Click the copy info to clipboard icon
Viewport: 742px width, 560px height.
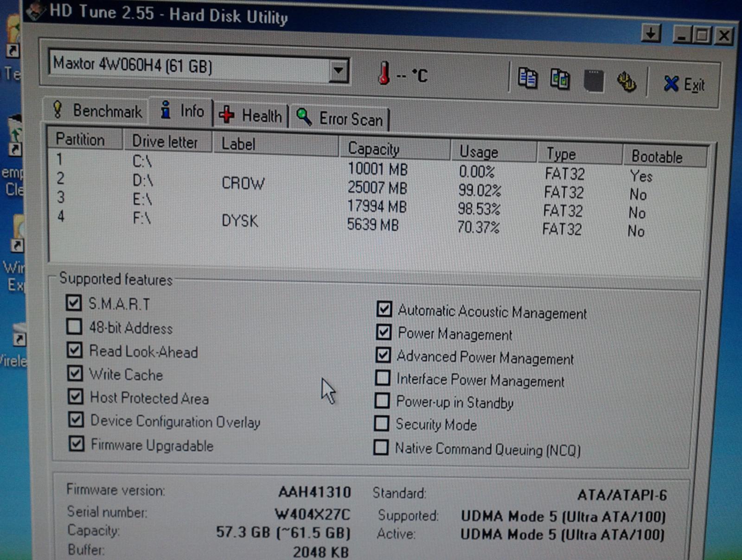[528, 78]
